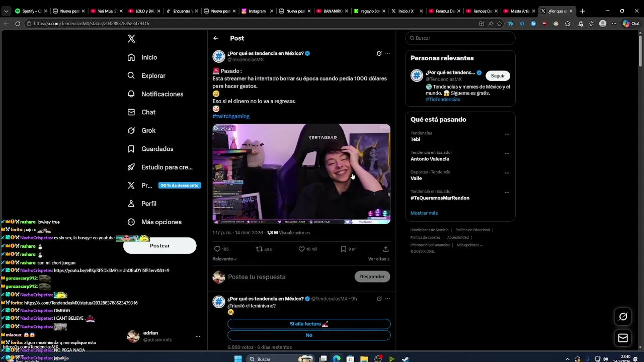Click the repost icon with 465
644x362 pixels.
pos(259,249)
